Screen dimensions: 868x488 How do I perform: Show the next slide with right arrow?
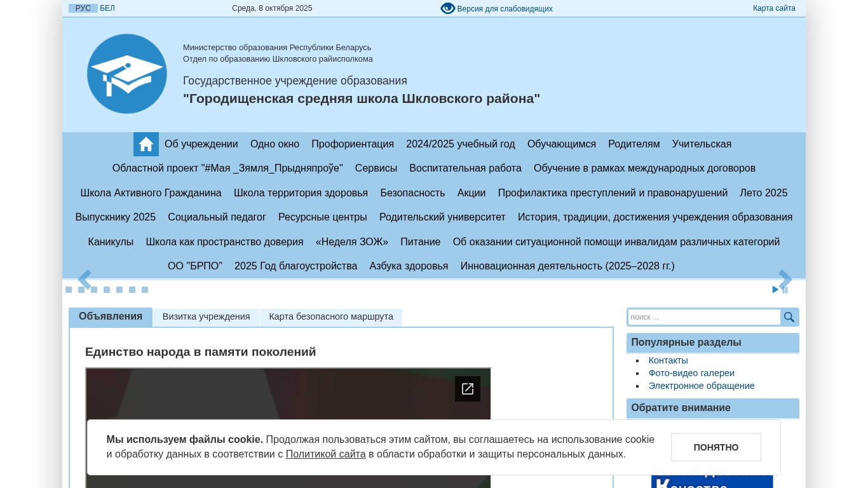click(x=785, y=279)
